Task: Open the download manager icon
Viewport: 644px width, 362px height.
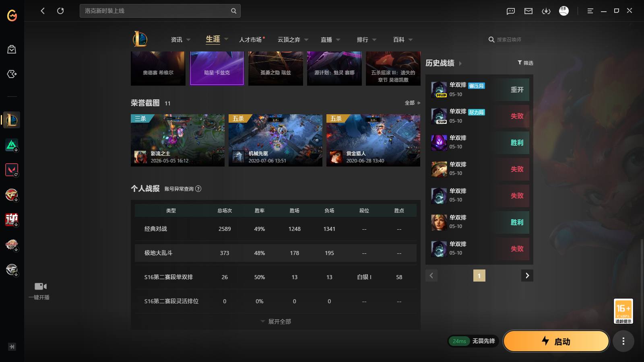Action: tap(546, 11)
